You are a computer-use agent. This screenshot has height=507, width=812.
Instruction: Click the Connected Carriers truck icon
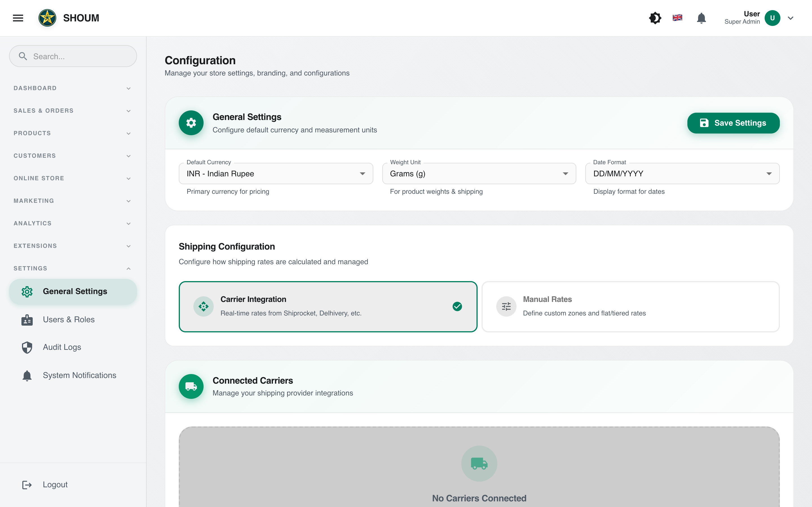tap(191, 386)
